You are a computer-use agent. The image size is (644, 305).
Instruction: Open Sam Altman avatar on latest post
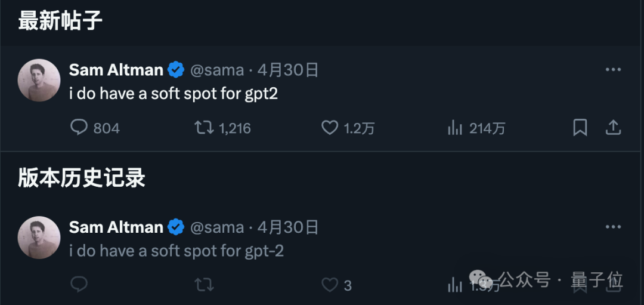click(39, 80)
